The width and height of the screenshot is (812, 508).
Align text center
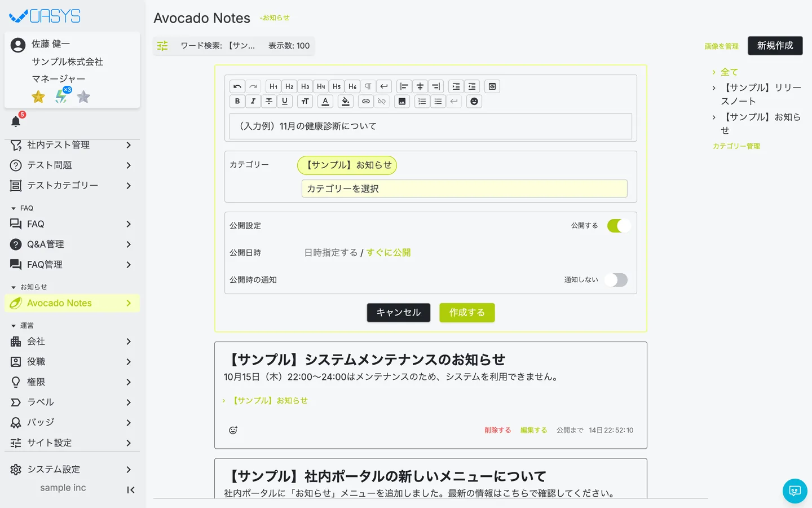coord(420,86)
